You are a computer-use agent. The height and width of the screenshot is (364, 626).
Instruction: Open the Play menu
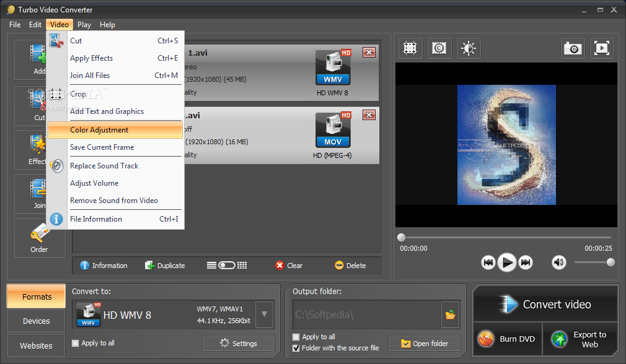(84, 25)
